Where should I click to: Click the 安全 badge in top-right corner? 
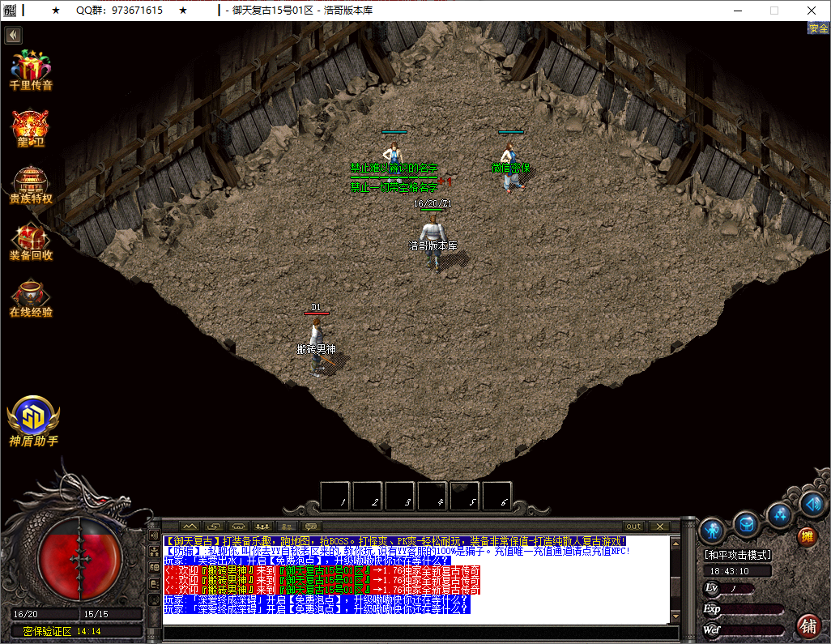click(x=818, y=28)
